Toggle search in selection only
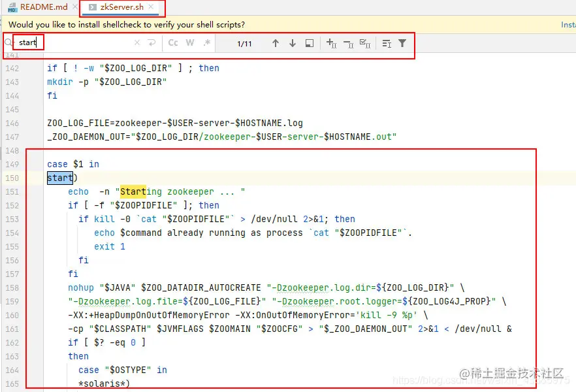The height and width of the screenshot is (392, 576). pyautogui.click(x=387, y=43)
